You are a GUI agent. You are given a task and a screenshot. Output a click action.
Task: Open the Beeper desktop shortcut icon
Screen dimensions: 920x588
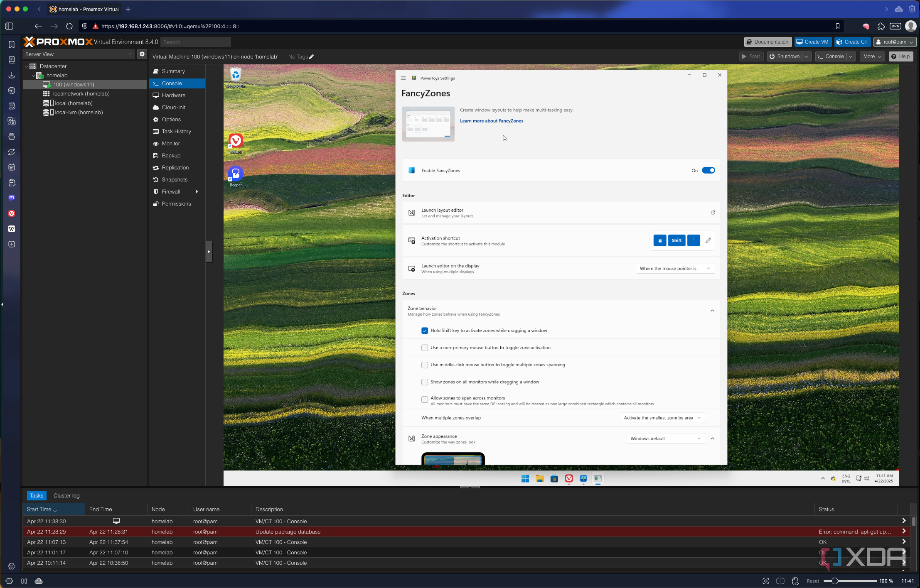(x=236, y=174)
